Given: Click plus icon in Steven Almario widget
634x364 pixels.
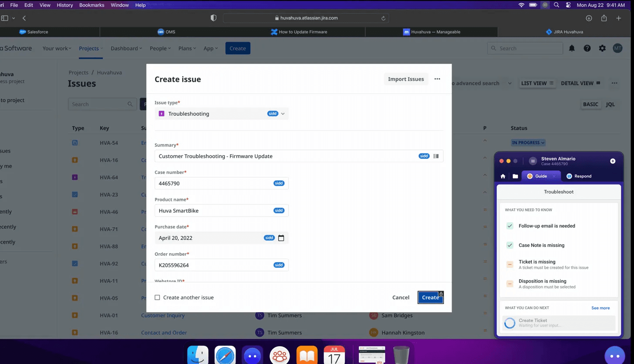Looking at the screenshot, I should point(613,161).
